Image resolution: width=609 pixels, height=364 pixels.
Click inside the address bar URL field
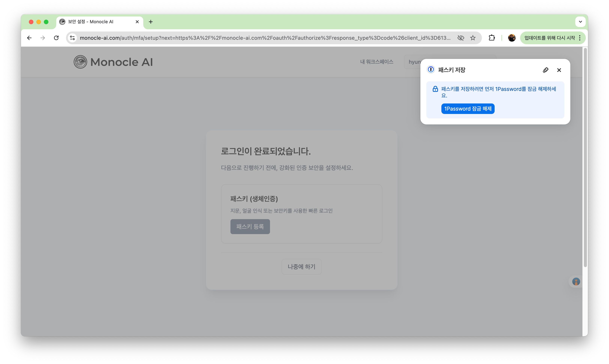click(245, 38)
